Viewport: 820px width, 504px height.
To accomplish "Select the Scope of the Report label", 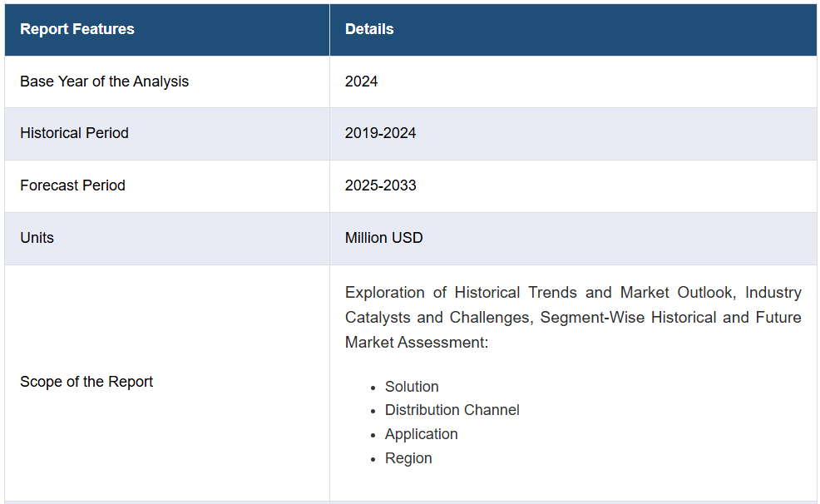I will [86, 382].
